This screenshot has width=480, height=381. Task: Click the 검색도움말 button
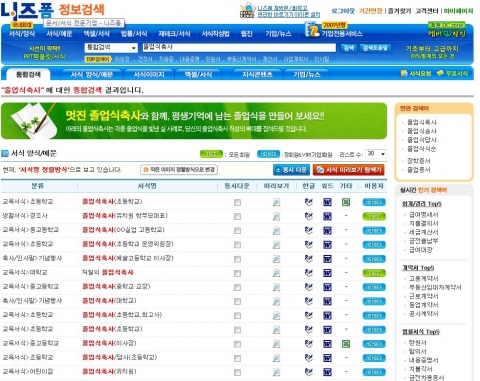pos(375,48)
